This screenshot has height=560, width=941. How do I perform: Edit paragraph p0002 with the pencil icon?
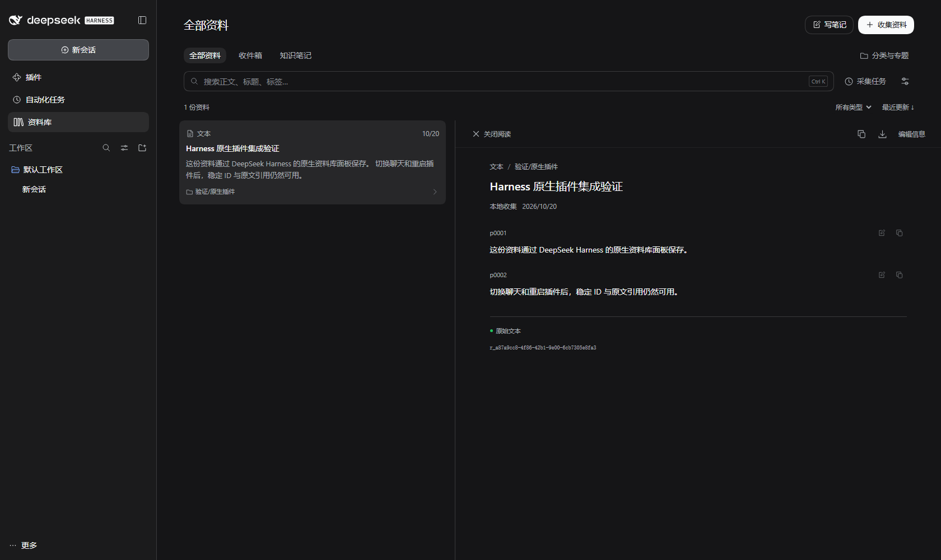(882, 275)
